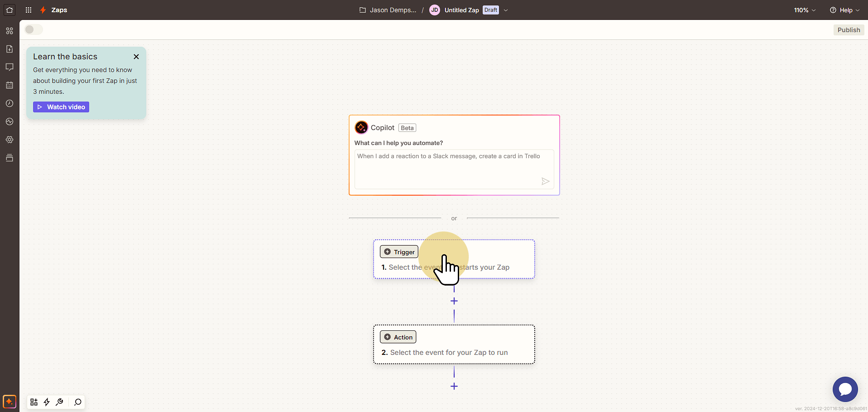Open the comments icon in left sidebar
The height and width of the screenshot is (412, 868).
tap(10, 67)
